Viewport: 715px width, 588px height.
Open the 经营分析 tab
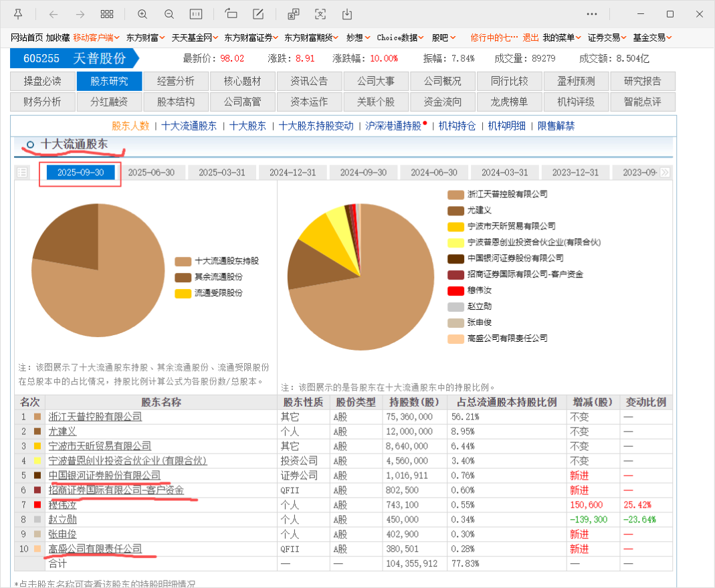[x=175, y=81]
